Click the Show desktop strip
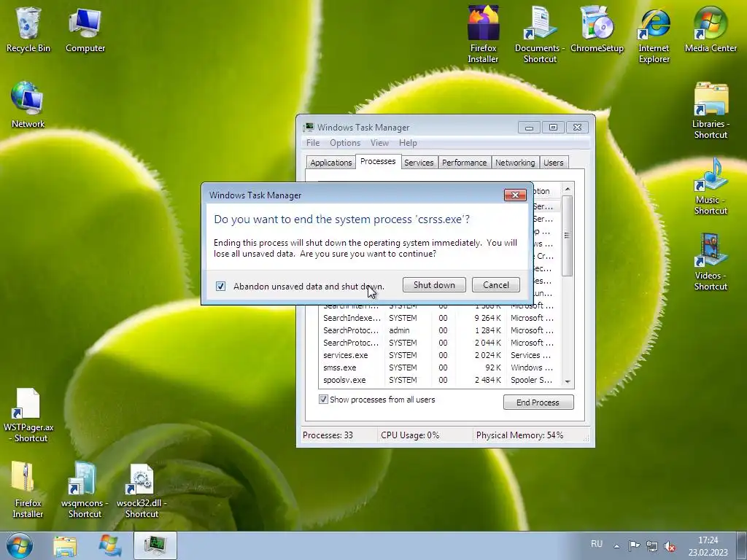Screen dimensions: 747x560 pyautogui.click(x=741, y=545)
